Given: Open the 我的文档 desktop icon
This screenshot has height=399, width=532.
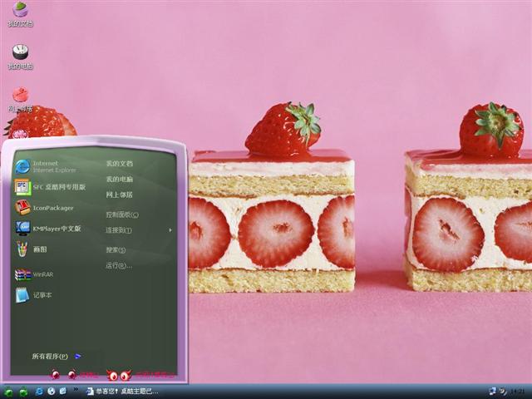Looking at the screenshot, I should pos(20,14).
